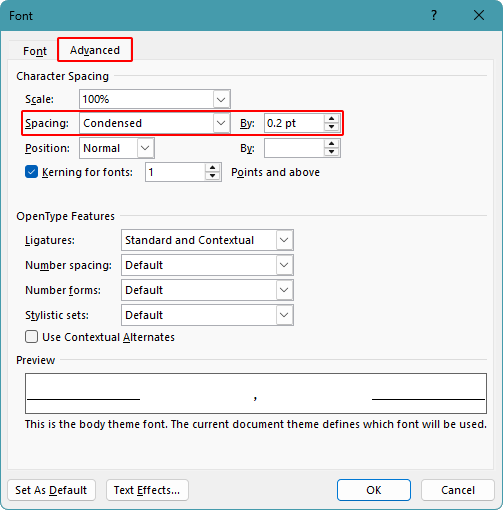The width and height of the screenshot is (503, 510).
Task: Click the Help question mark icon
Action: [x=434, y=15]
